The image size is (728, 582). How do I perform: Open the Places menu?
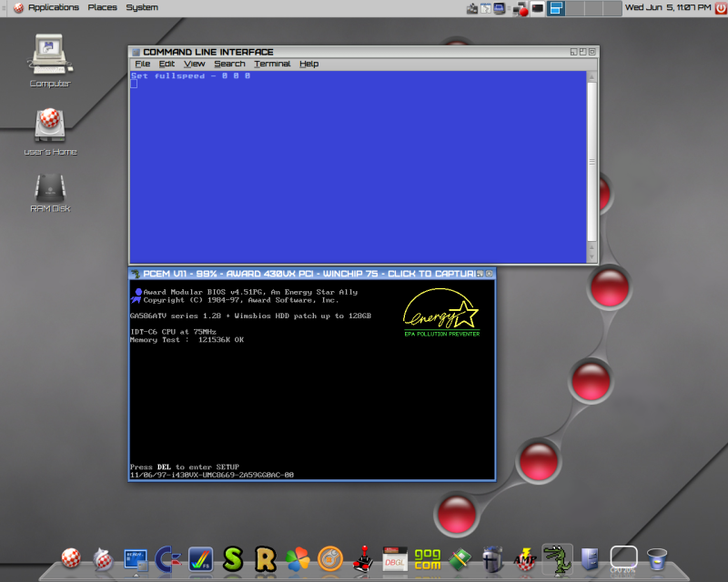tap(102, 7)
